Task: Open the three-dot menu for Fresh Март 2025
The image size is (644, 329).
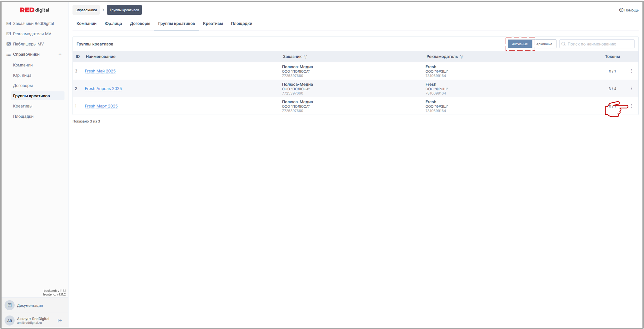Action: click(x=632, y=106)
